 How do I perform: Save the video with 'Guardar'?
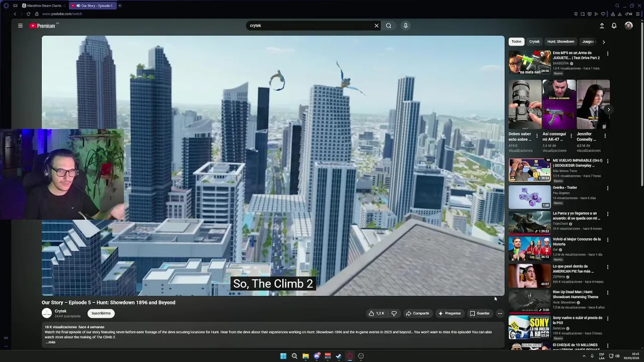coord(479,313)
